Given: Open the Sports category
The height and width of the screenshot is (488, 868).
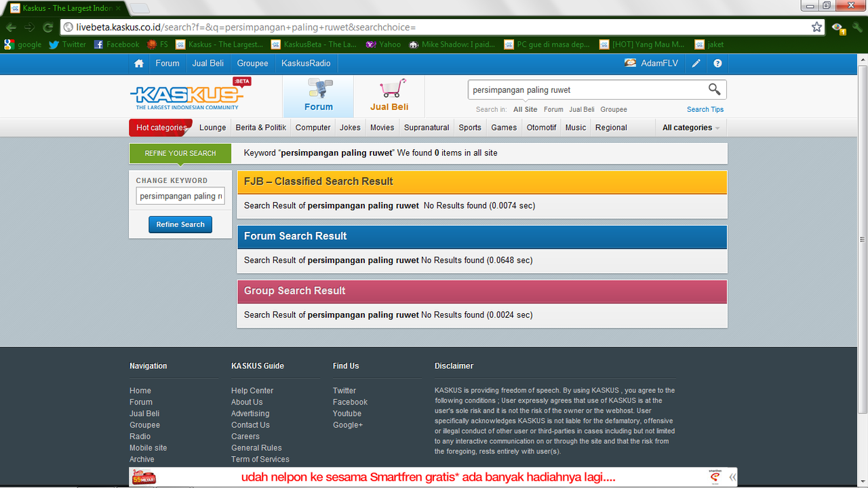Looking at the screenshot, I should (470, 127).
